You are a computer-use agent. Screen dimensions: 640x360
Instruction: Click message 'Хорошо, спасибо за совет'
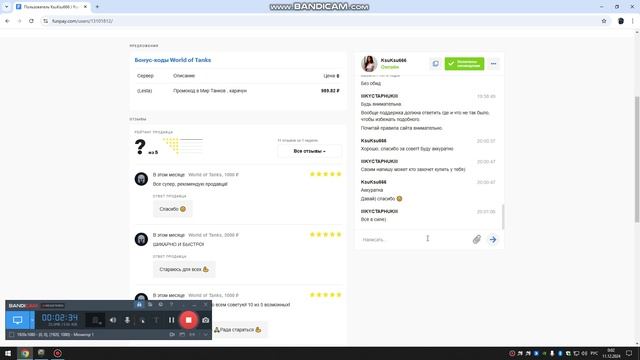[x=407, y=149]
